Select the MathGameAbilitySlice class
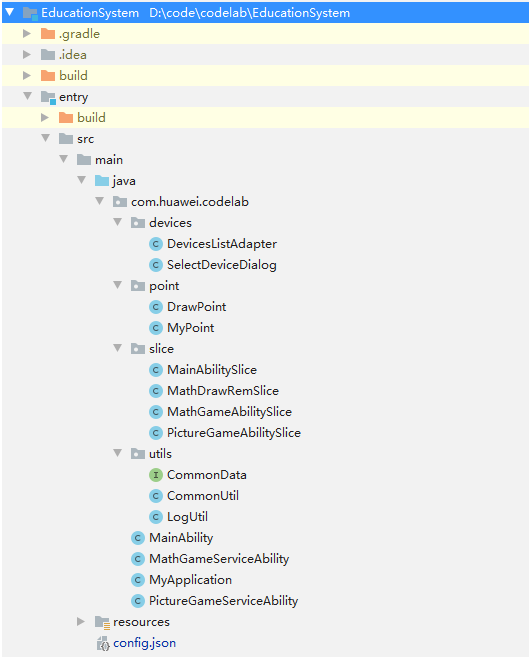 (x=229, y=412)
